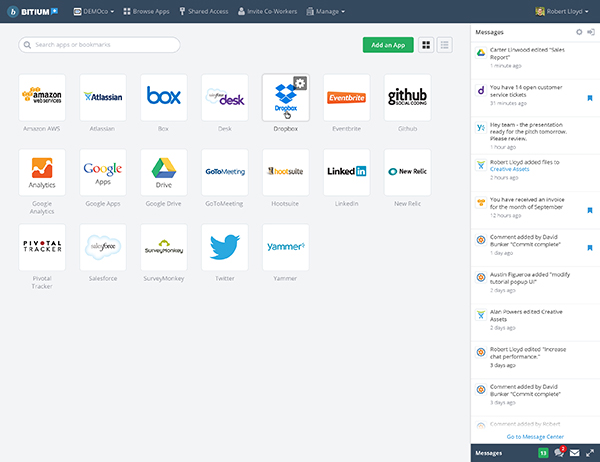Switch to list view of apps
The image size is (600, 462).
tap(444, 45)
